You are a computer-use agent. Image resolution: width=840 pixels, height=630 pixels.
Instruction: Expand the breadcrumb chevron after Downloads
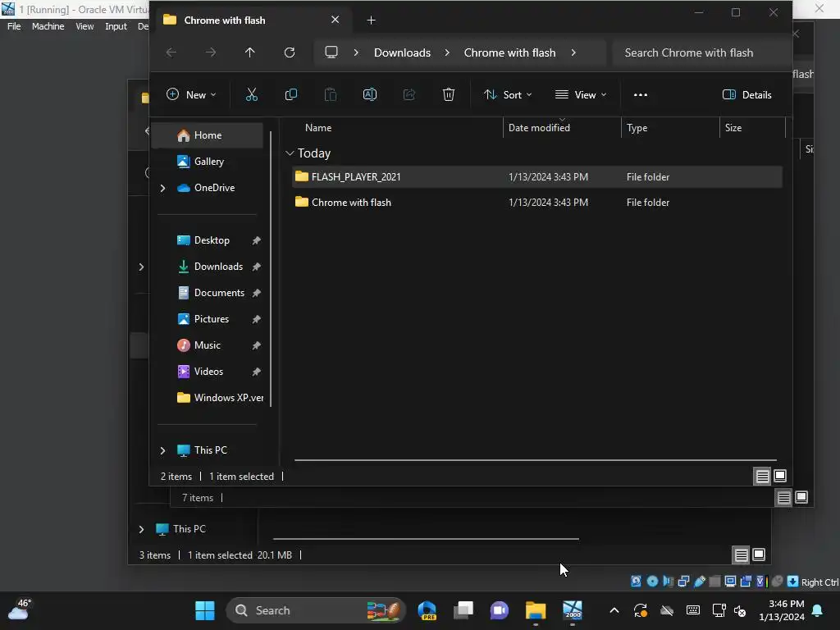tap(447, 52)
